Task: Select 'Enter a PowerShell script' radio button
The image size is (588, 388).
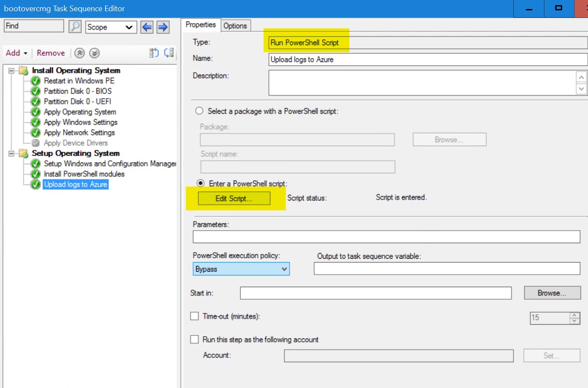Action: click(x=201, y=183)
